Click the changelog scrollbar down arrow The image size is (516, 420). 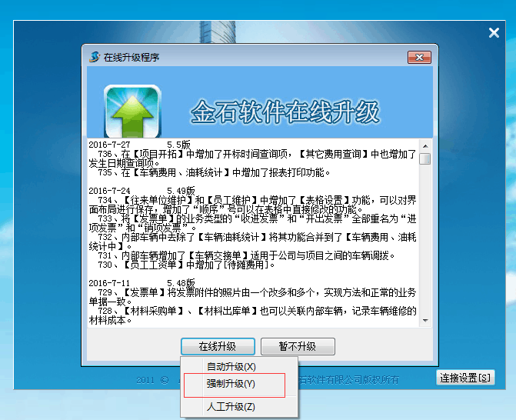(424, 321)
